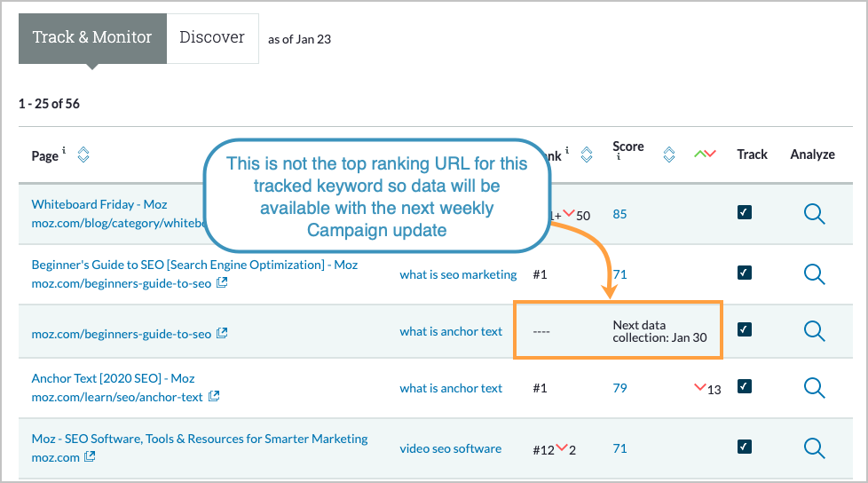Open the score 79 link for Anchor Text
The height and width of the screenshot is (483, 868).
[619, 388]
